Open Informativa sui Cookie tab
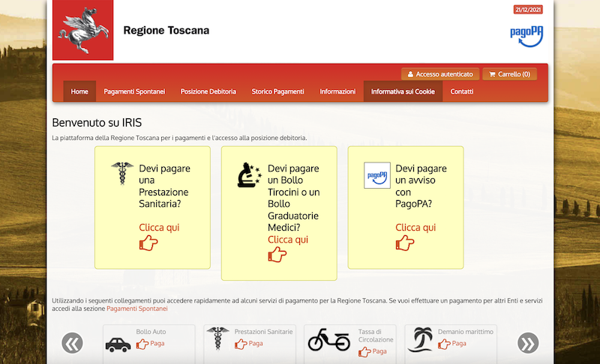Screen dimensions: 600x364 coord(403,91)
